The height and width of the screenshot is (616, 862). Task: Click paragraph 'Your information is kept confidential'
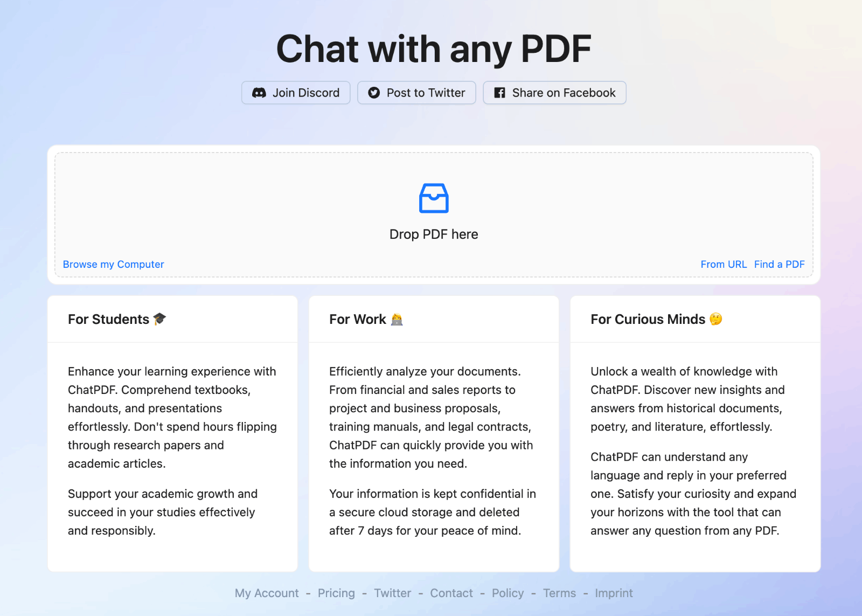tap(433, 512)
